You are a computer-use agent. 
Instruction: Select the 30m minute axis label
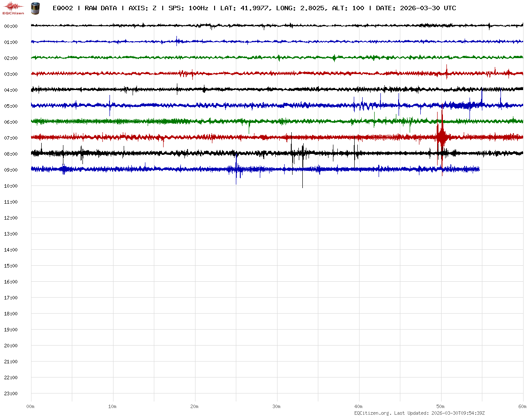tap(277, 406)
